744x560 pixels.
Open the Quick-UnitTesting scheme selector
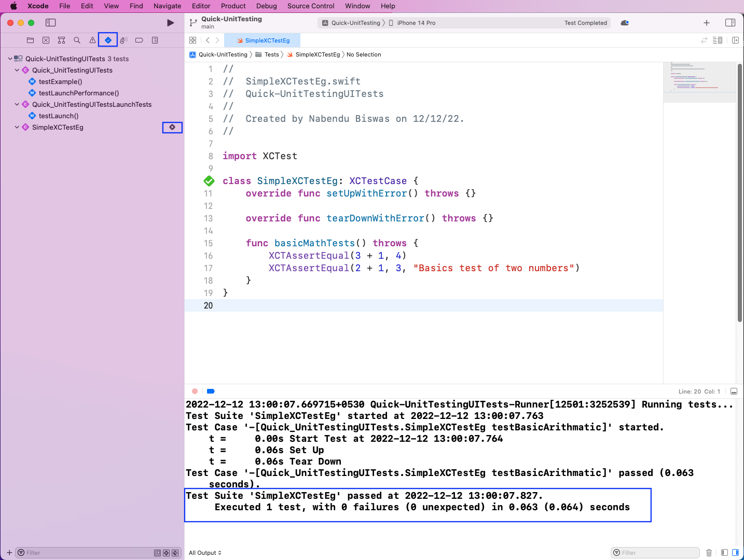352,23
